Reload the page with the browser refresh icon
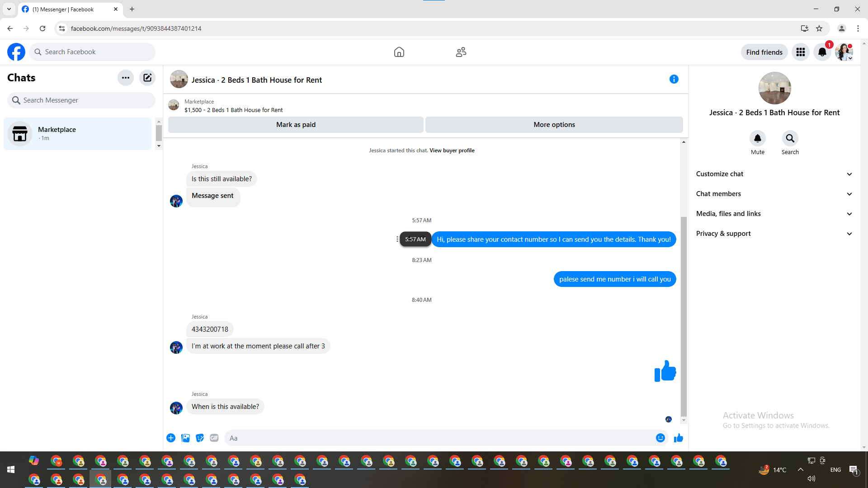This screenshot has width=868, height=488. point(42,28)
